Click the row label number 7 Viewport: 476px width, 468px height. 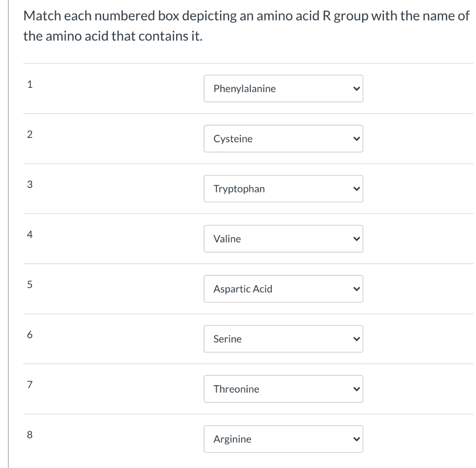tap(30, 385)
